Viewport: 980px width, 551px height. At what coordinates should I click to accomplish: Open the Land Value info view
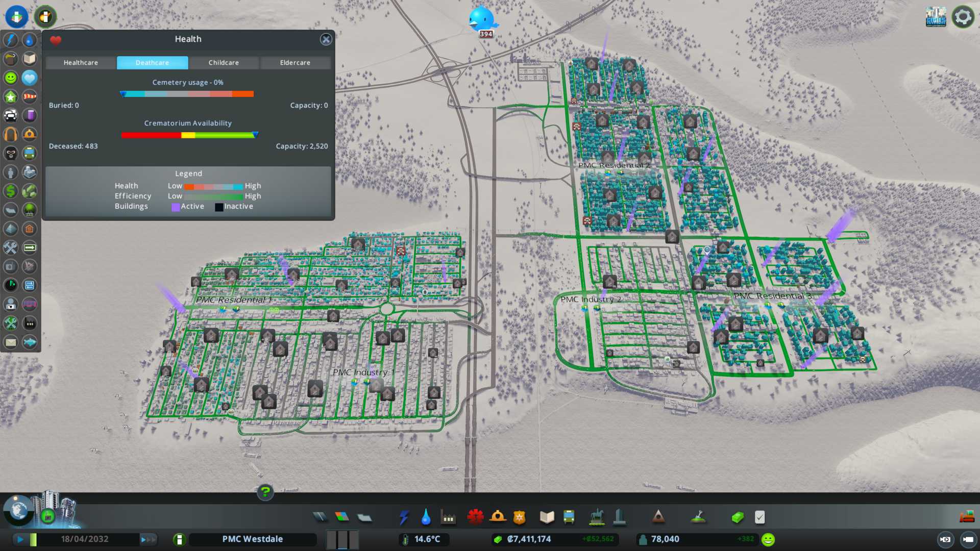11,191
